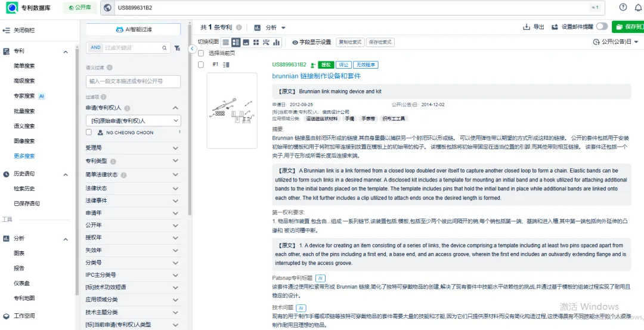Click the 导出 export icon

[x=526, y=27]
